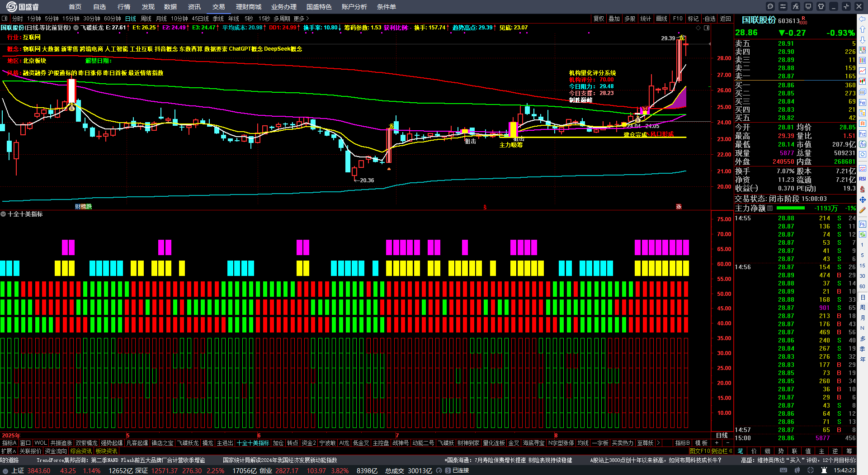
Task: Open the multi-window icon in right sidebar
Action: [863, 92]
